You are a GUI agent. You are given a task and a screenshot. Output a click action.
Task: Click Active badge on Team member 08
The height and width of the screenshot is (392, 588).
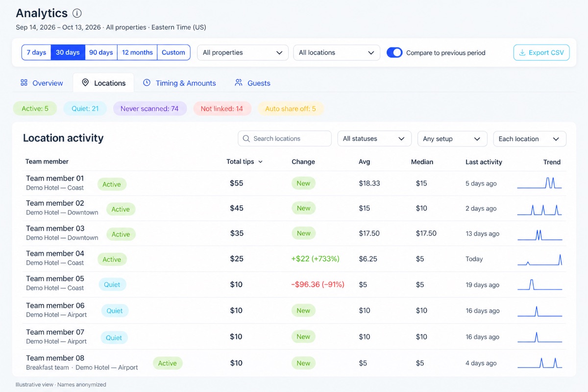pyautogui.click(x=168, y=363)
